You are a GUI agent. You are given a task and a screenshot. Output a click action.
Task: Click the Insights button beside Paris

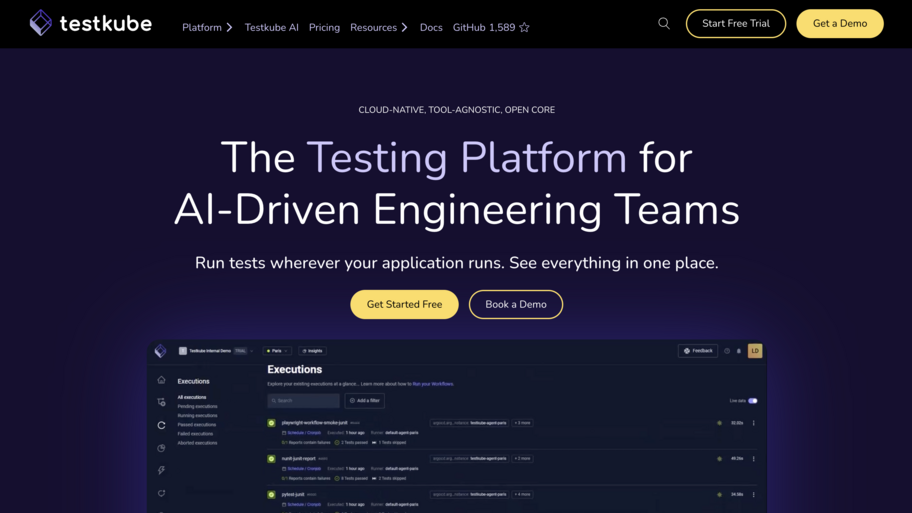pyautogui.click(x=312, y=351)
